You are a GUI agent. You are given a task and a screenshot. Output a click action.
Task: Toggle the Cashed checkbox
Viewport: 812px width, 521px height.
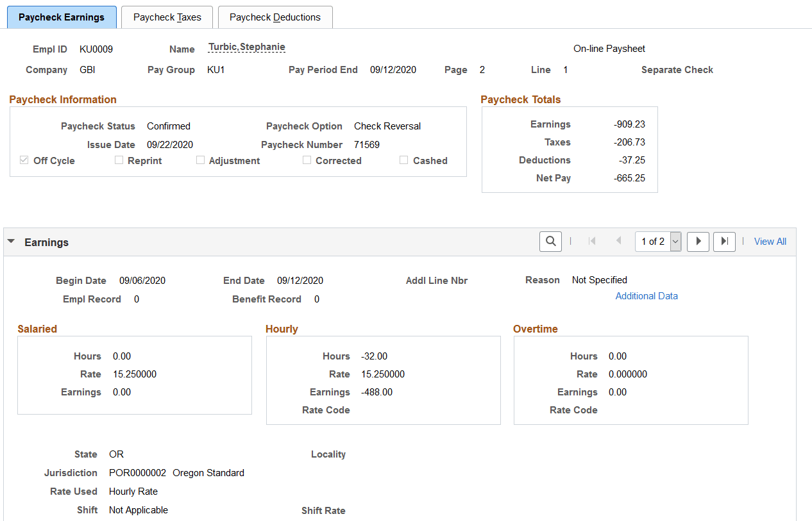[x=403, y=160]
